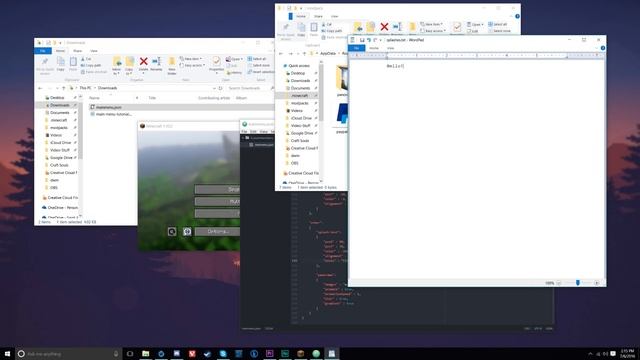Move the WordPad zoom slider handle
640x360 pixels.
click(x=578, y=283)
